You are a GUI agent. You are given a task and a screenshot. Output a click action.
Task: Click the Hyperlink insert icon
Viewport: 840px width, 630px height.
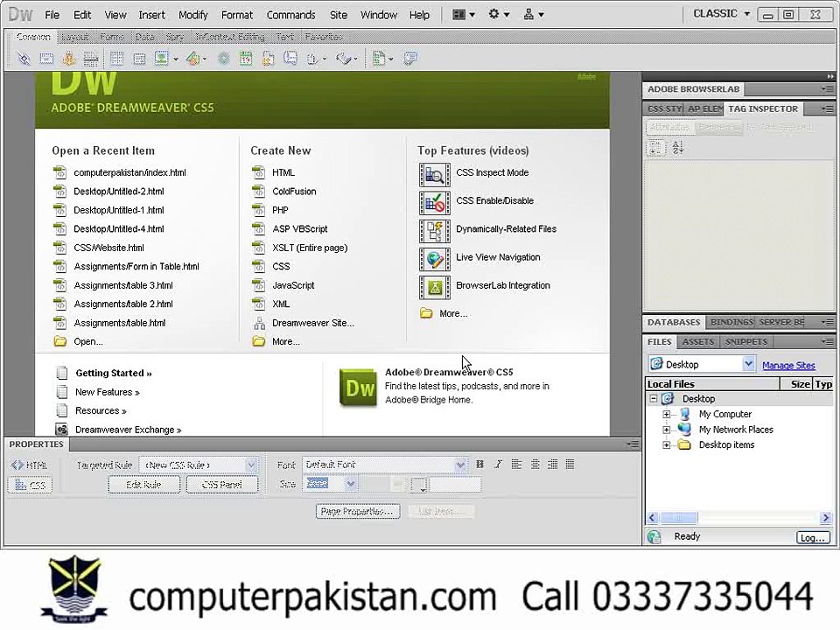(x=24, y=58)
